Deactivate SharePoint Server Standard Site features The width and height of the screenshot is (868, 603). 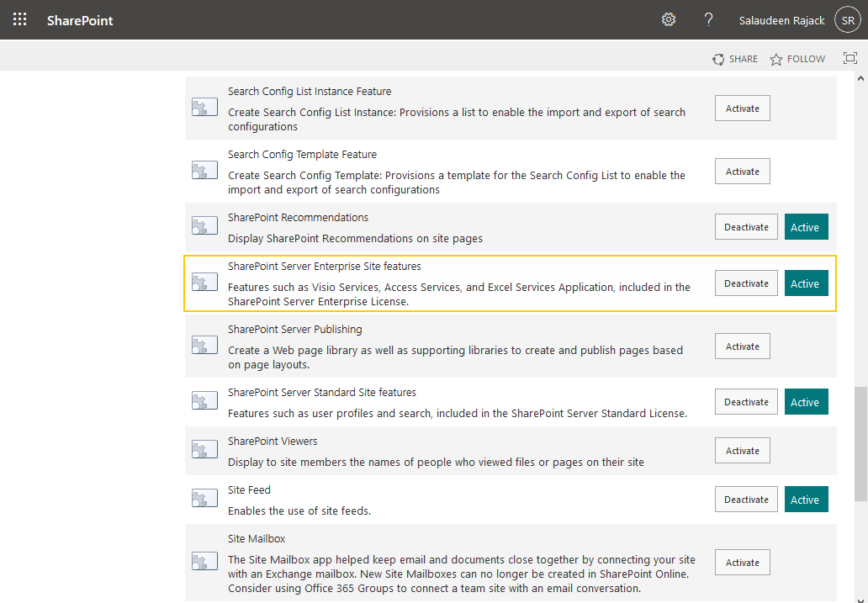point(746,402)
